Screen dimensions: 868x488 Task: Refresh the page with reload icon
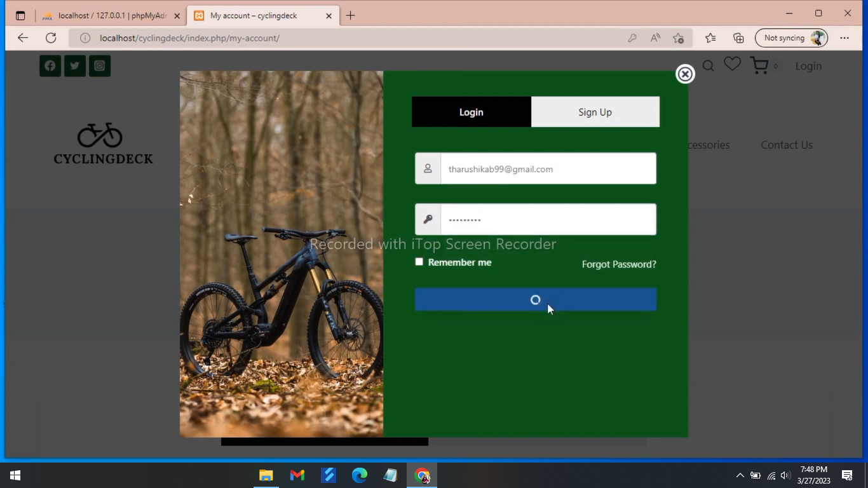coord(51,38)
